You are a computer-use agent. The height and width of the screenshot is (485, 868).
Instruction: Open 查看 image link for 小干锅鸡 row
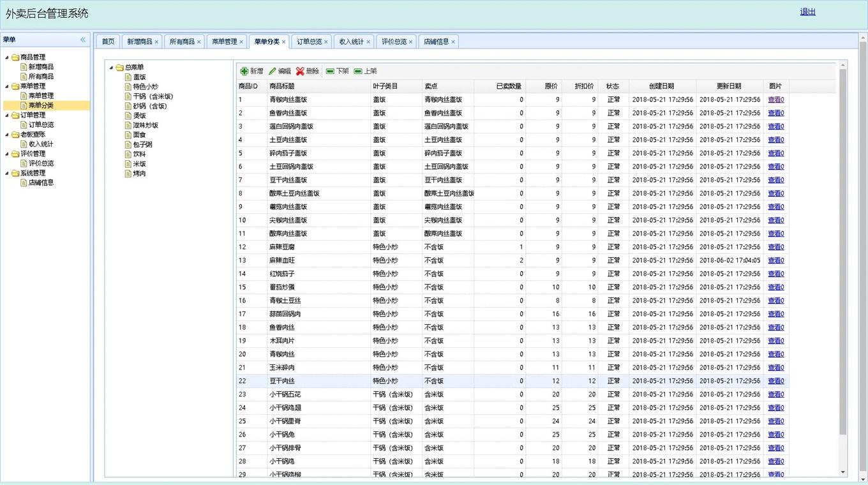(x=775, y=461)
